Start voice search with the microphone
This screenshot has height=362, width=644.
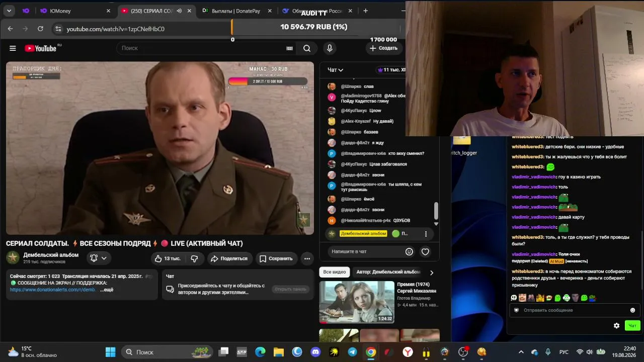pos(330,48)
